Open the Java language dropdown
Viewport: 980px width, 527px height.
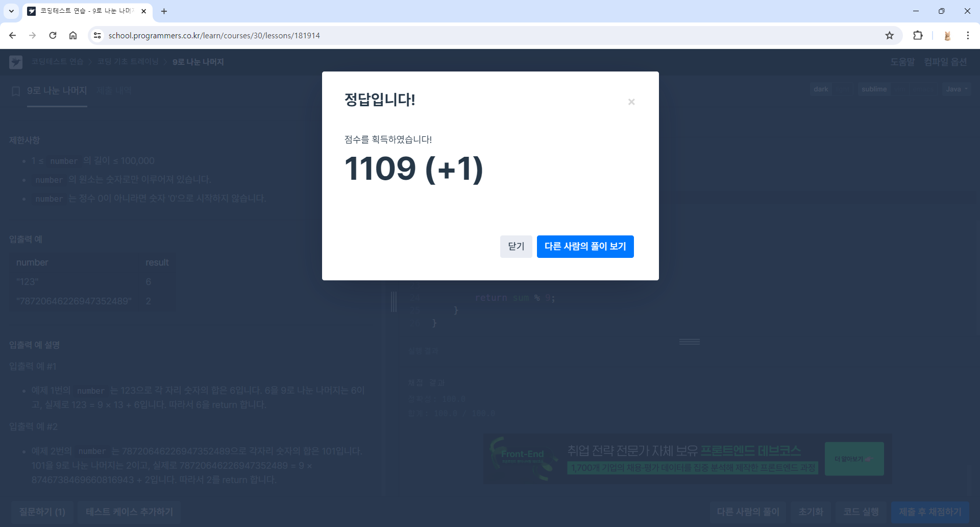[955, 89]
